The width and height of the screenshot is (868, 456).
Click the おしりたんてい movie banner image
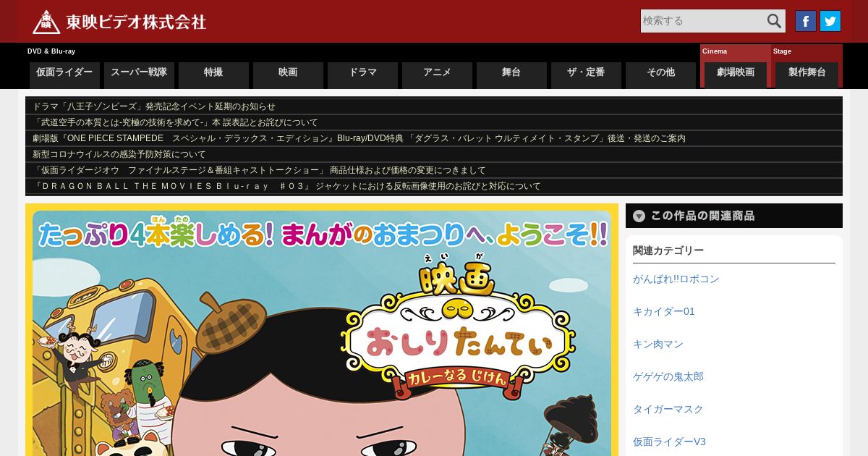coord(322,330)
